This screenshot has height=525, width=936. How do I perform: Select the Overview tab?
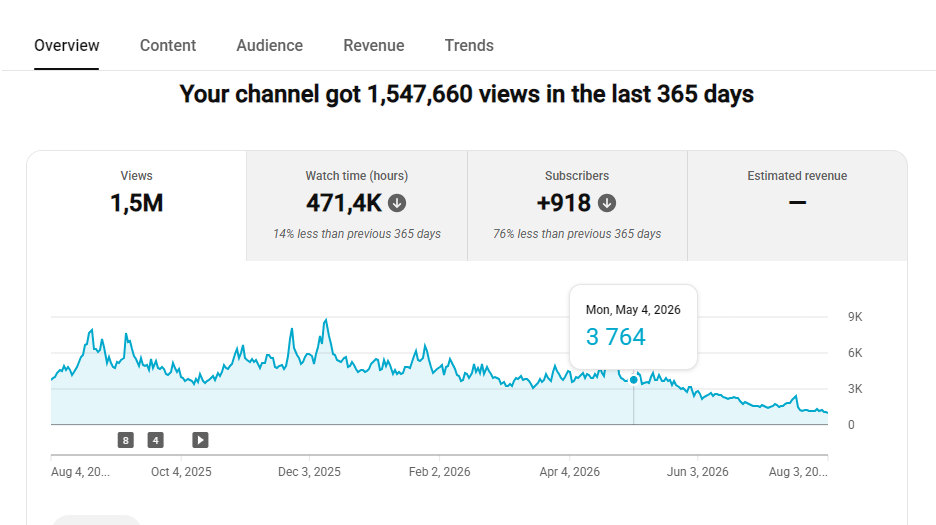click(66, 45)
